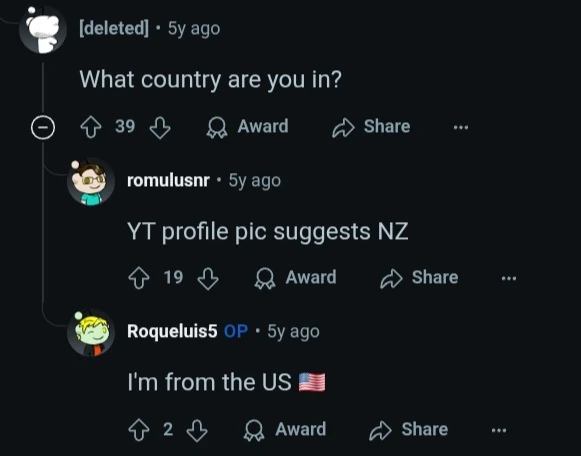Give Award to the deleted user's comment
Viewport: 581px width, 456px height.
click(248, 127)
